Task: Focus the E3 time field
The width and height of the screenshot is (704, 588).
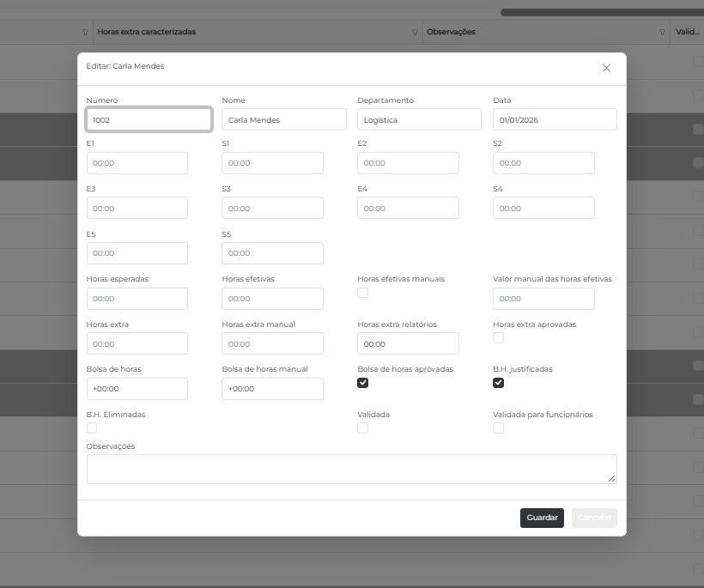Action: [x=137, y=208]
